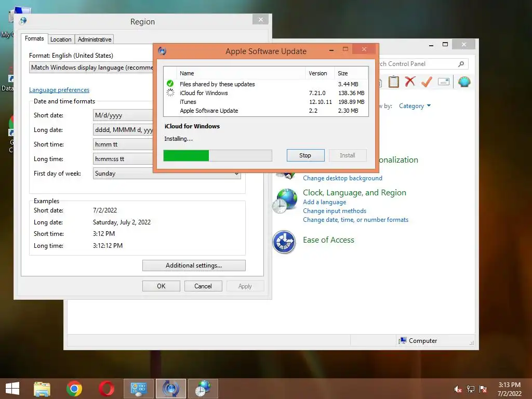The height and width of the screenshot is (399, 532).
Task: Select the iTunes update row
Action: click(265, 102)
